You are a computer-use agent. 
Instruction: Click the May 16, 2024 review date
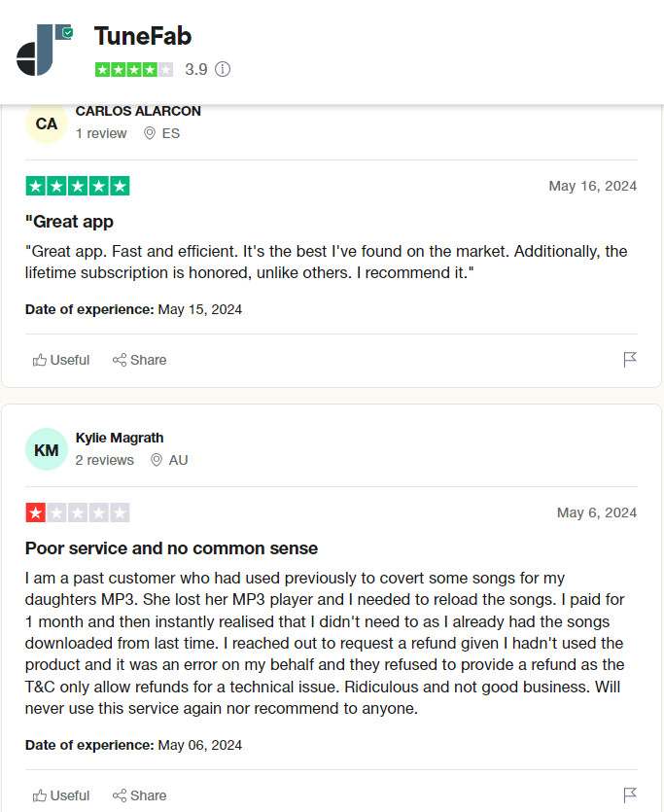pyautogui.click(x=593, y=186)
